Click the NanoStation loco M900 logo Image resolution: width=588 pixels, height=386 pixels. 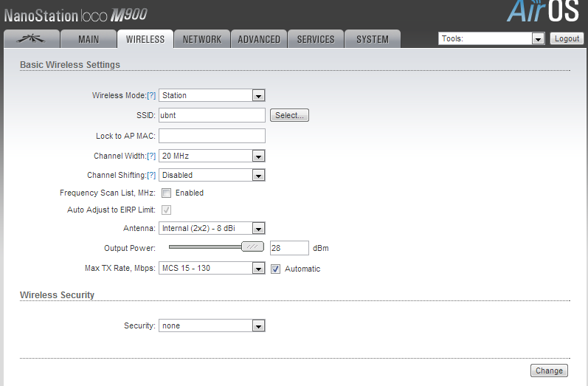coord(76,15)
